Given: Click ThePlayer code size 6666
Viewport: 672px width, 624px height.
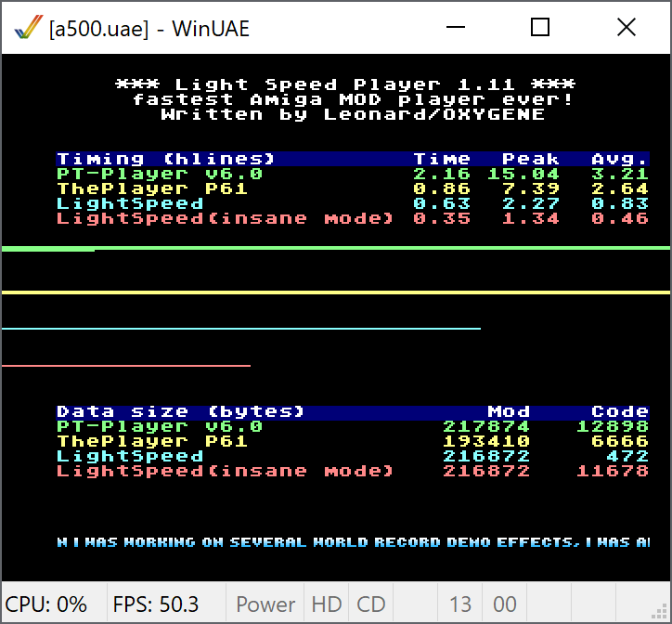Looking at the screenshot, I should coord(620,441).
